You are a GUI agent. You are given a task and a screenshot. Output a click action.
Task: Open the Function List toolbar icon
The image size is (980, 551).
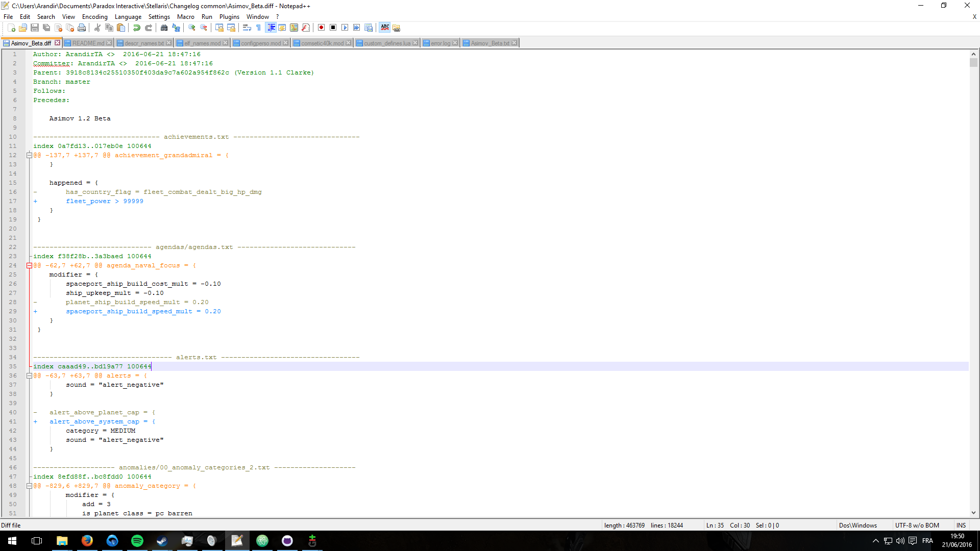click(x=305, y=28)
